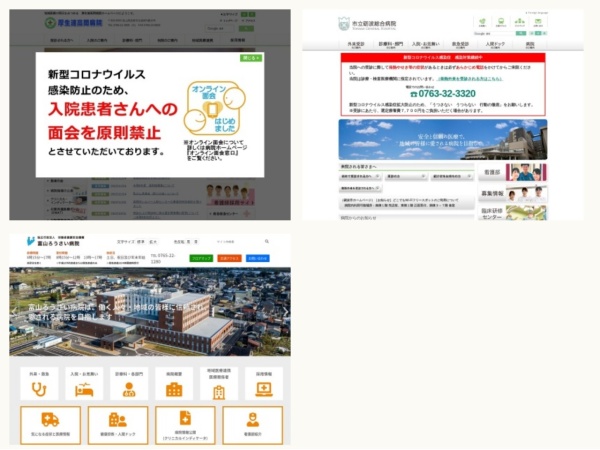
Task: Open the green fever outpatient link in notice
Action: tap(470, 79)
